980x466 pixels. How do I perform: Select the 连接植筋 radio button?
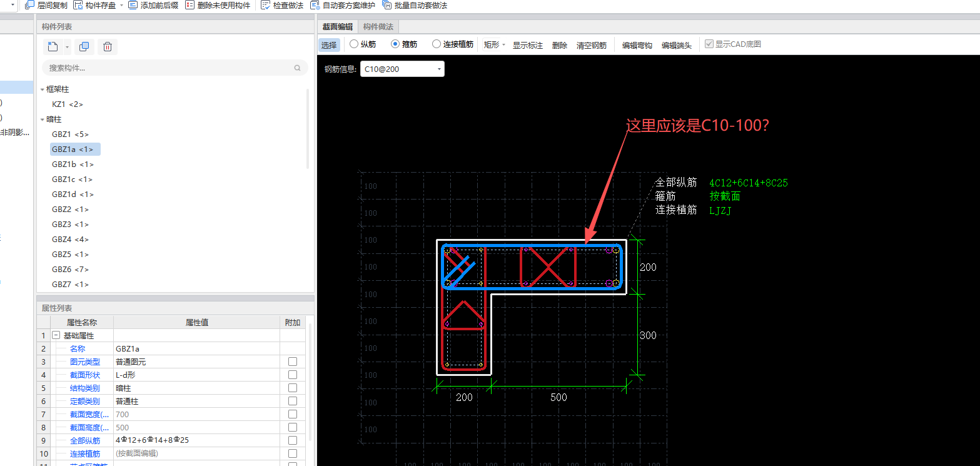point(437,44)
